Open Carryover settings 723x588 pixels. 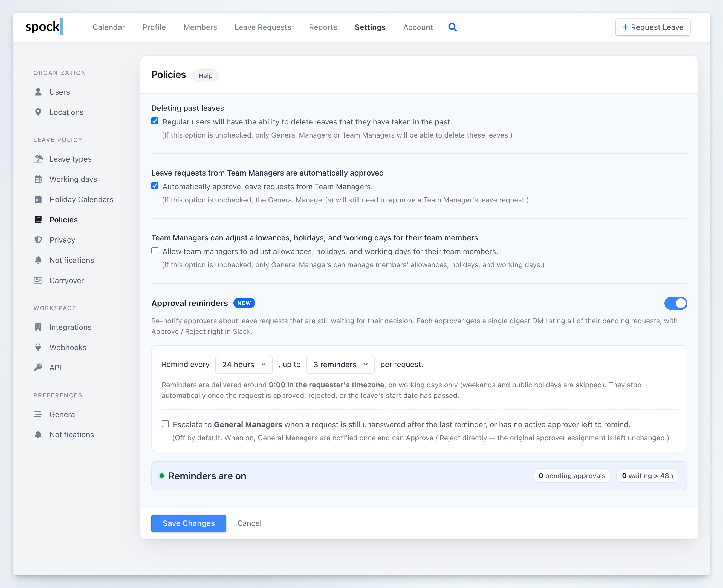(x=66, y=280)
